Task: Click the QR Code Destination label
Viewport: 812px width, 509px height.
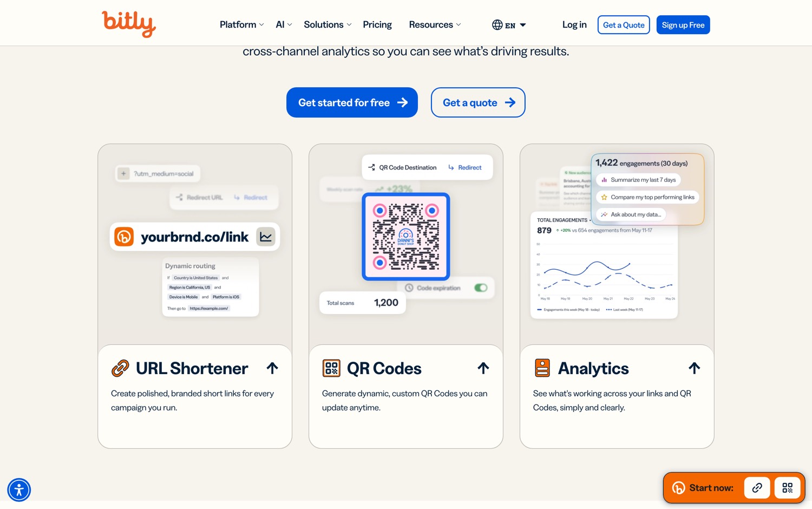Action: click(408, 167)
